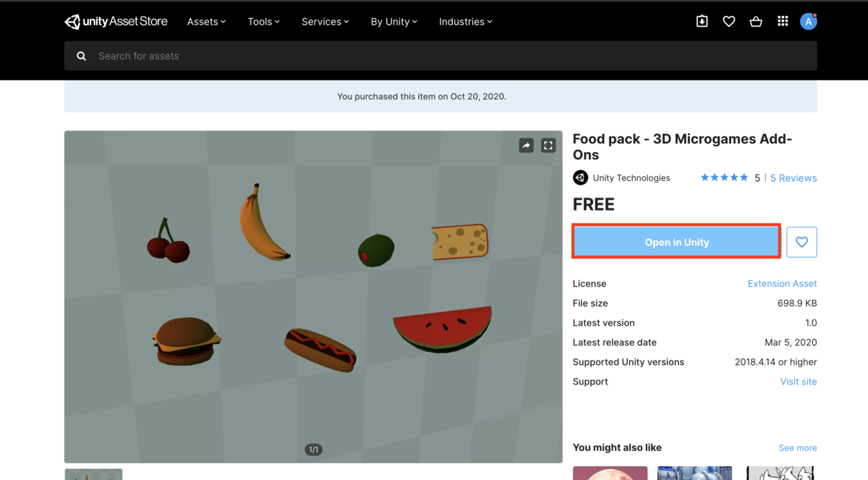Expand the By Unity menu
The image size is (868, 480).
tap(393, 22)
